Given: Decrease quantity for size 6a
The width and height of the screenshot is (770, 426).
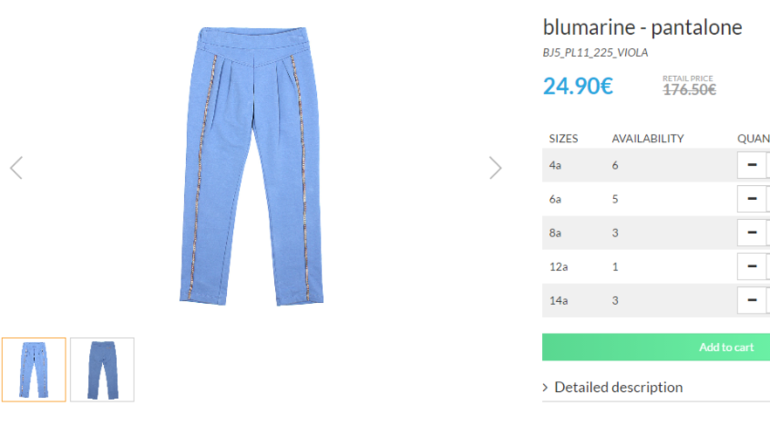Looking at the screenshot, I should coord(752,199).
